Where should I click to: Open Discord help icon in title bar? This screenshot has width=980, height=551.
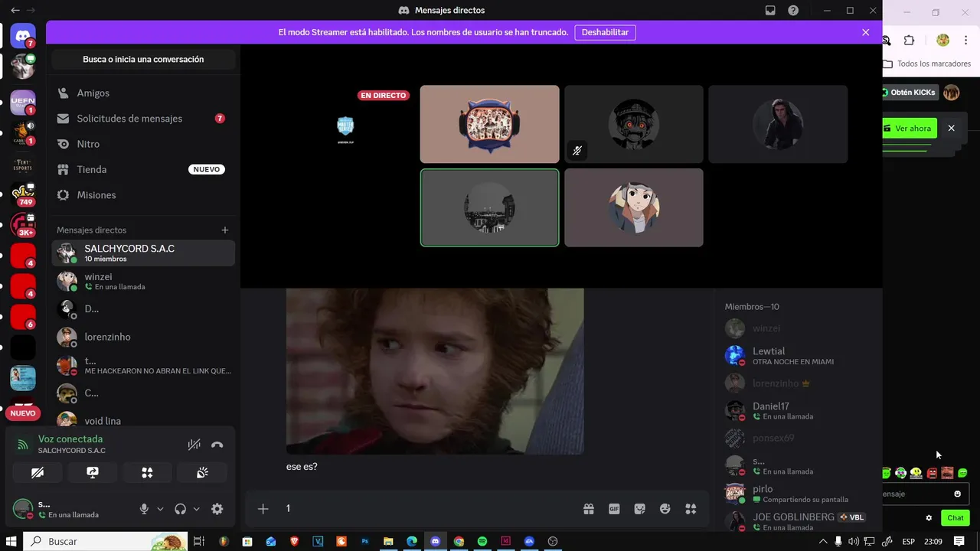tap(793, 11)
